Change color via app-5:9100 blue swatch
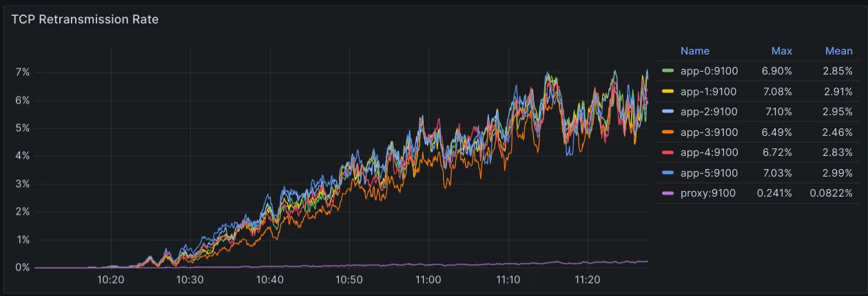The width and height of the screenshot is (868, 296). (x=668, y=173)
